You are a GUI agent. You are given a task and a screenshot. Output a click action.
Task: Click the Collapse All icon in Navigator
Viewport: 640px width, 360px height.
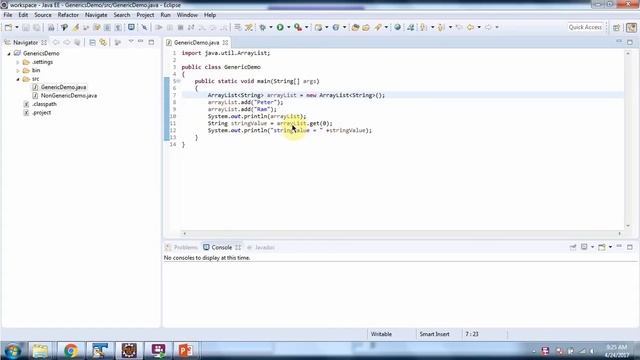[92, 42]
